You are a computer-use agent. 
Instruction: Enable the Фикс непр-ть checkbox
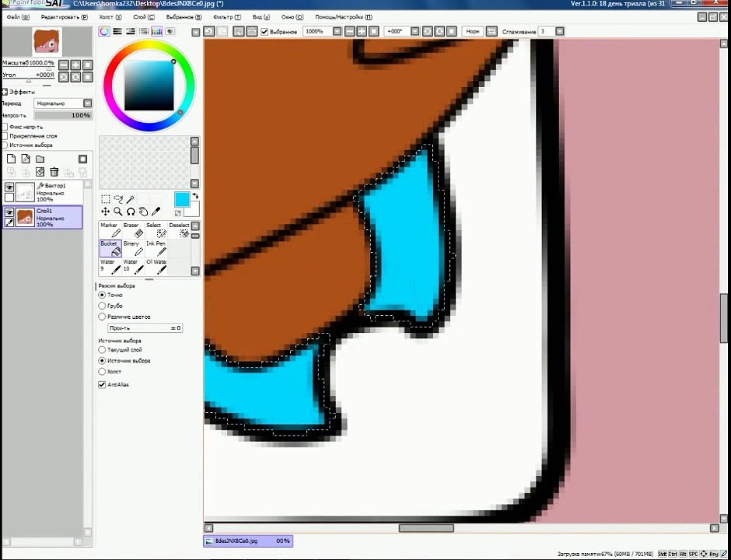coord(5,127)
